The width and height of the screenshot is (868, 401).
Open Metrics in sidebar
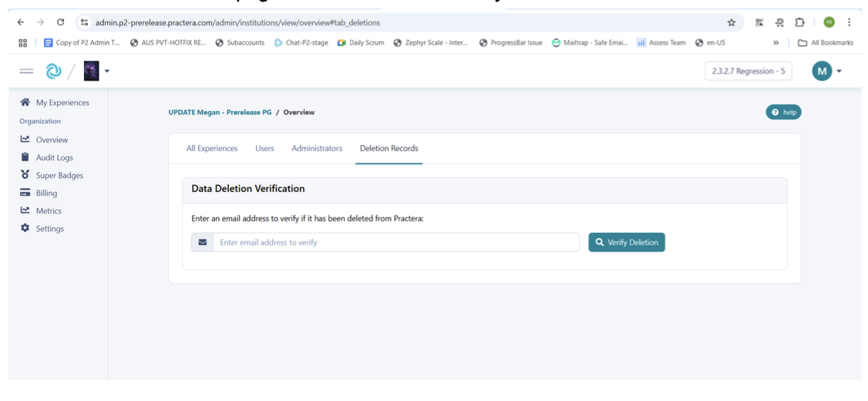[48, 211]
